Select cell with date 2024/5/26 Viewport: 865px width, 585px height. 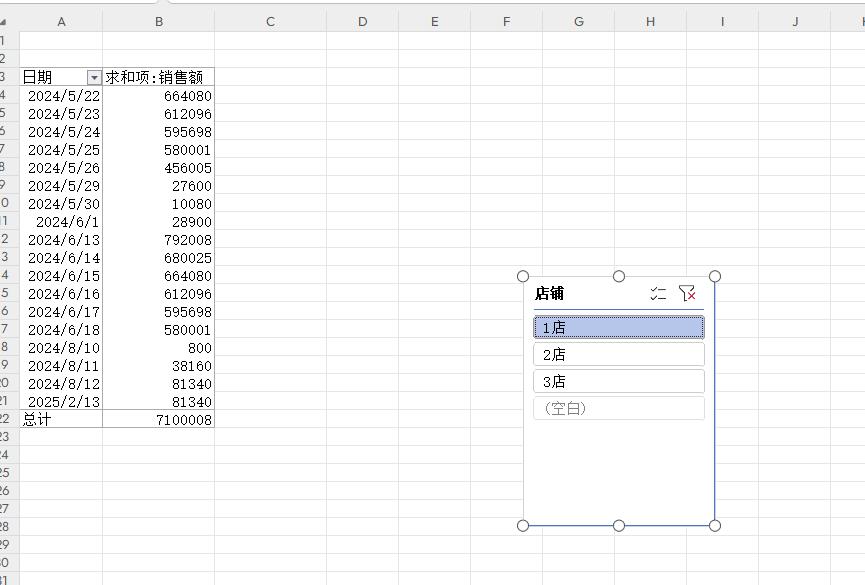61,168
